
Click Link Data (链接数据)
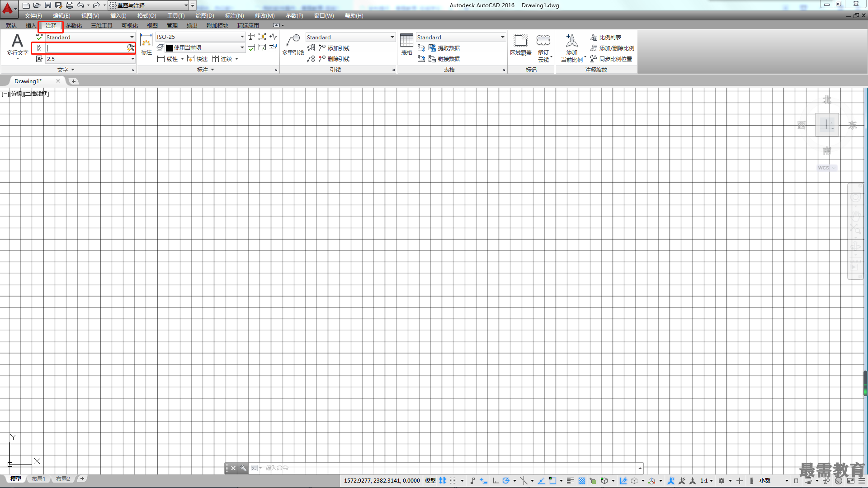point(444,59)
